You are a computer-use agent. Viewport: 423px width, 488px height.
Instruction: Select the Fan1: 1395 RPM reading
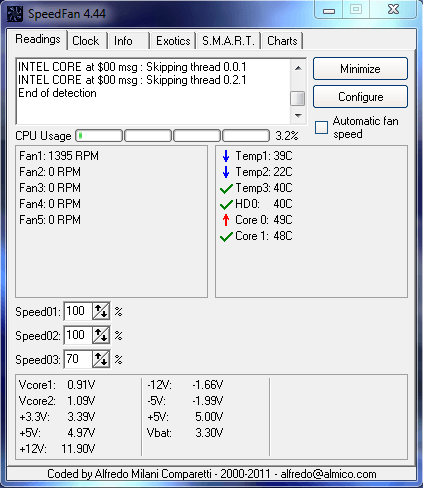pos(59,156)
